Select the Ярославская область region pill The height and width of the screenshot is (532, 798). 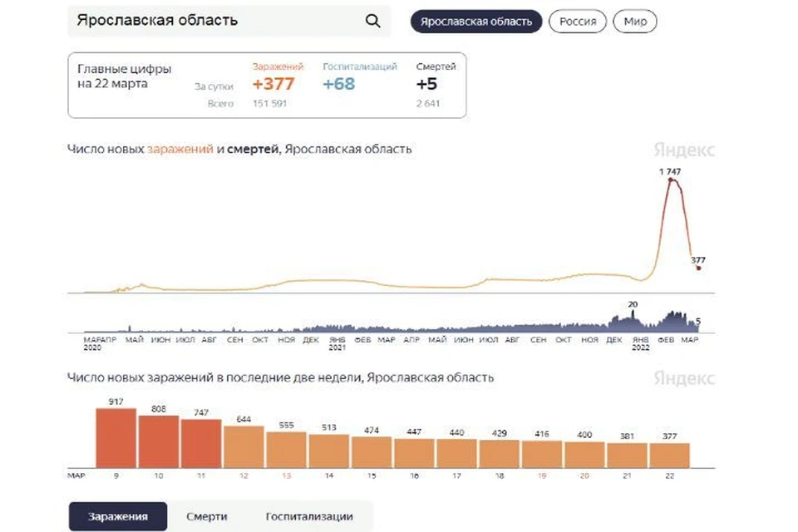(x=475, y=22)
